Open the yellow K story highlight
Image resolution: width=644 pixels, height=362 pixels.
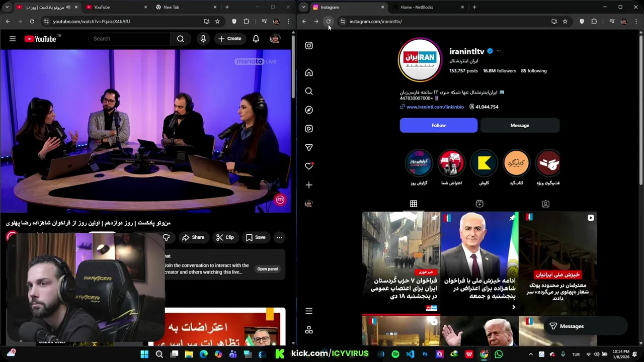(484, 163)
